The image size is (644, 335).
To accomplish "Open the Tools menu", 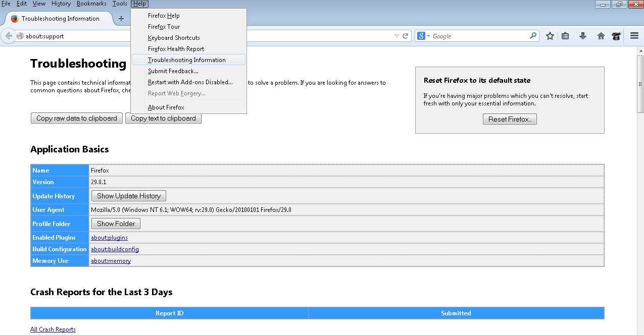I will click(x=120, y=4).
